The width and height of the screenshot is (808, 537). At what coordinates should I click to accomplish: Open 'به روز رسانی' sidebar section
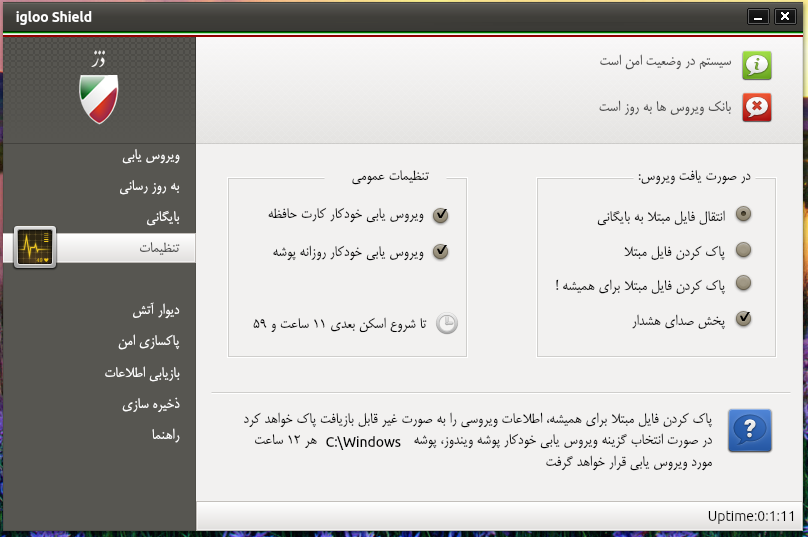tap(149, 187)
